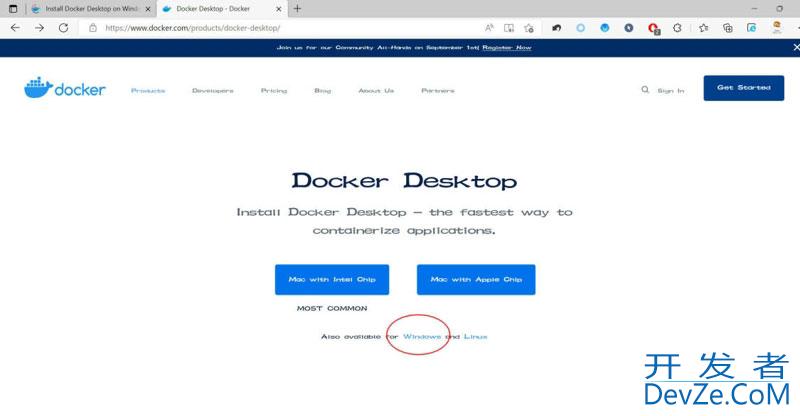Open the new tab plus button
This screenshot has height=416, width=800.
click(297, 8)
